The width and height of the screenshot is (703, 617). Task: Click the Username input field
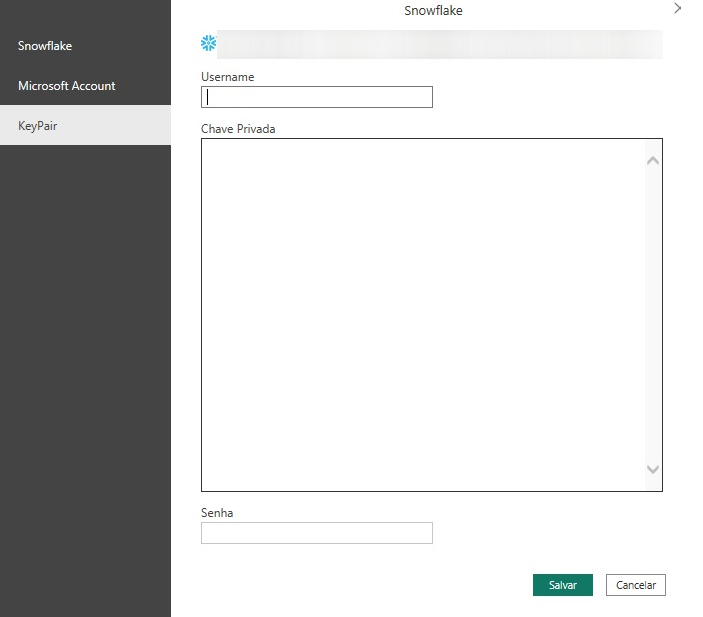(x=317, y=97)
